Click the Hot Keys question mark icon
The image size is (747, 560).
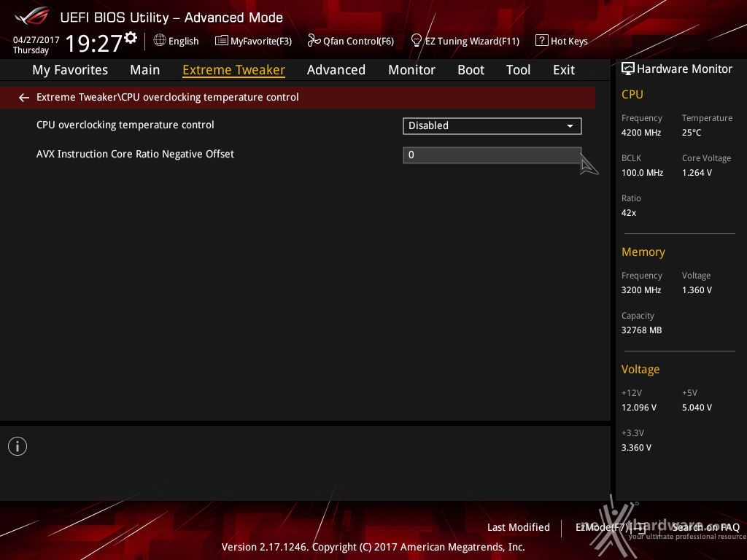[x=541, y=41]
